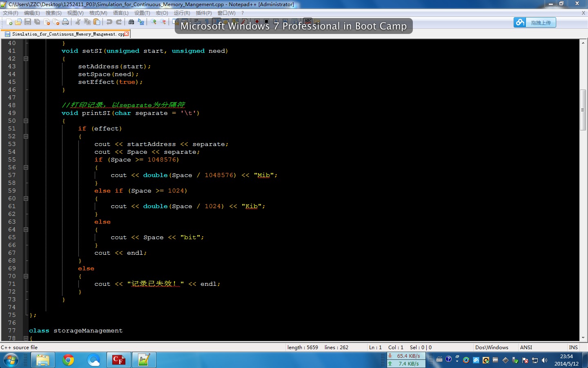
Task: Open the 设置(T) menu
Action: coord(142,13)
